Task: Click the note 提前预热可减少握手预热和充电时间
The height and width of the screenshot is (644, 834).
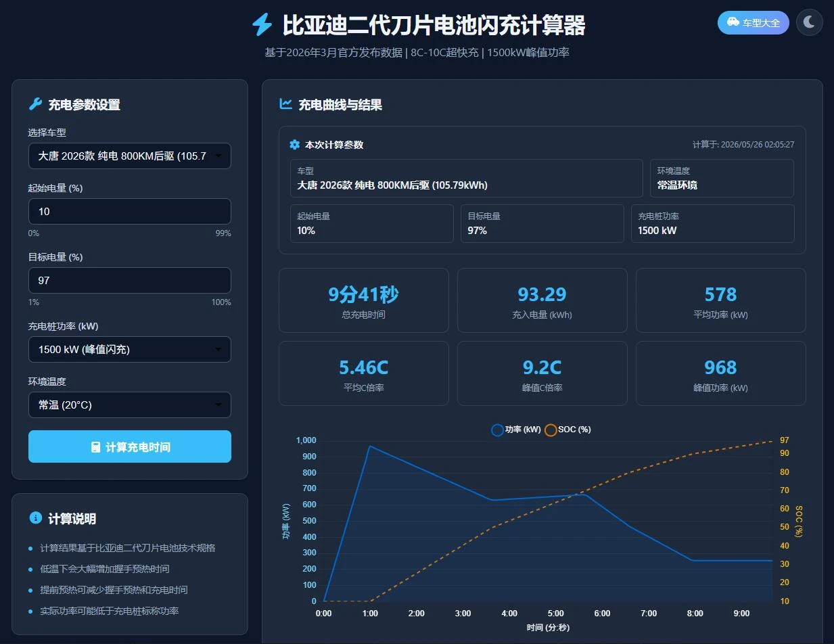Action: click(x=114, y=590)
